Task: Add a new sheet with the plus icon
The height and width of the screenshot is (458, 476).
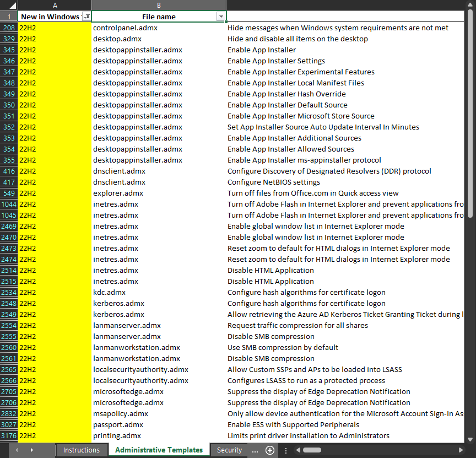Action: [270, 450]
